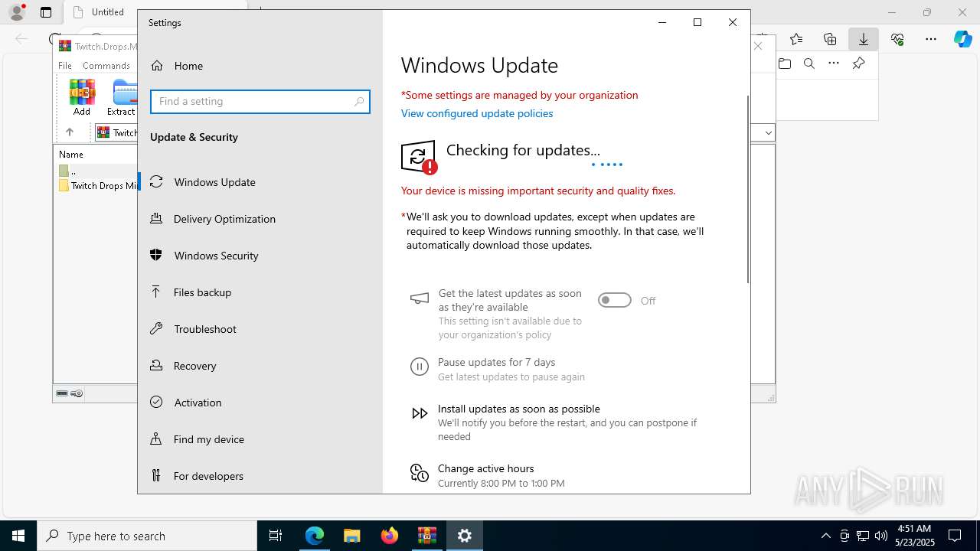
Task: Open File Explorer from taskbar
Action: (352, 536)
